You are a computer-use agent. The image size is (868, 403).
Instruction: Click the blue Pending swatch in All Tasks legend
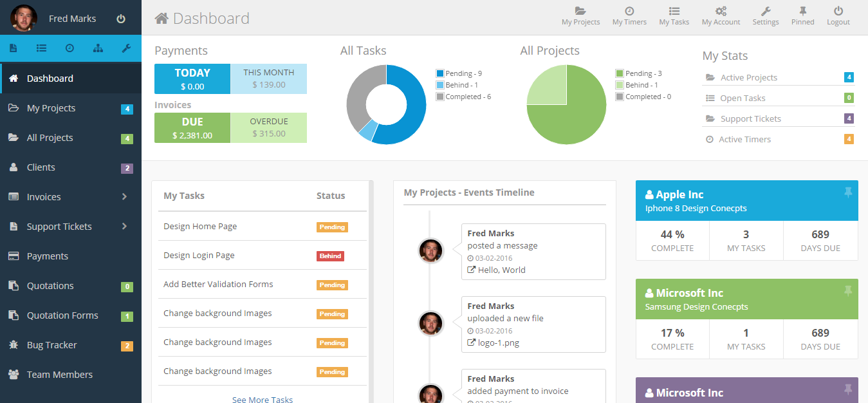coord(440,73)
